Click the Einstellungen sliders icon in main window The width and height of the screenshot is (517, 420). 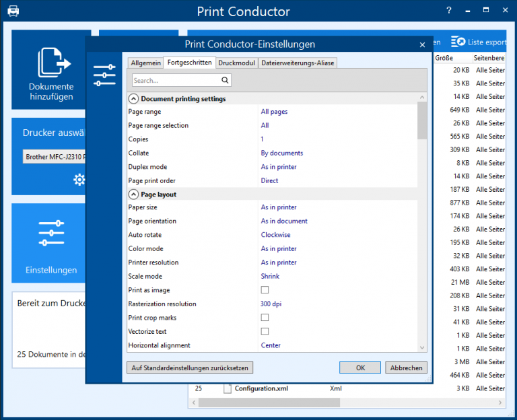pos(51,234)
